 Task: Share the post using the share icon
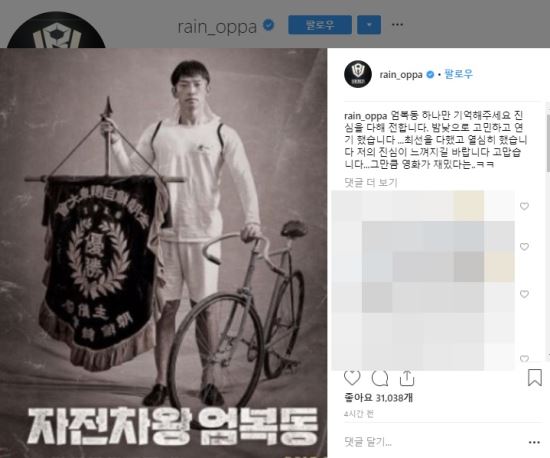tap(407, 378)
